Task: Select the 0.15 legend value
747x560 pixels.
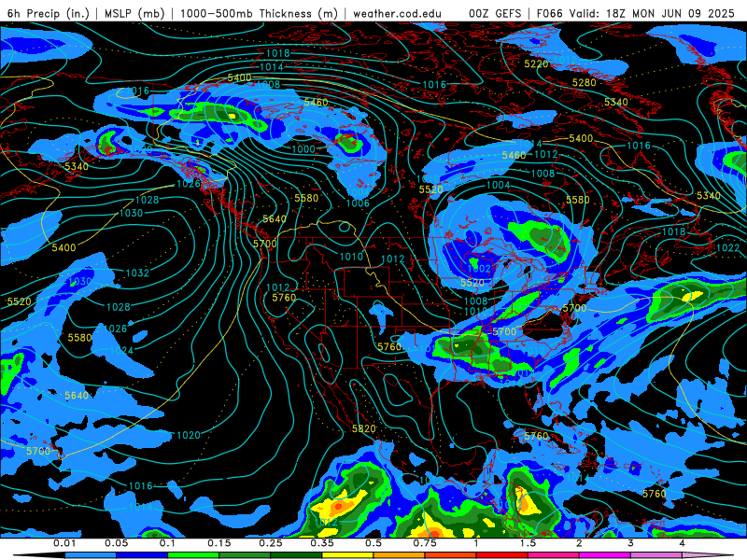Action: tap(219, 543)
